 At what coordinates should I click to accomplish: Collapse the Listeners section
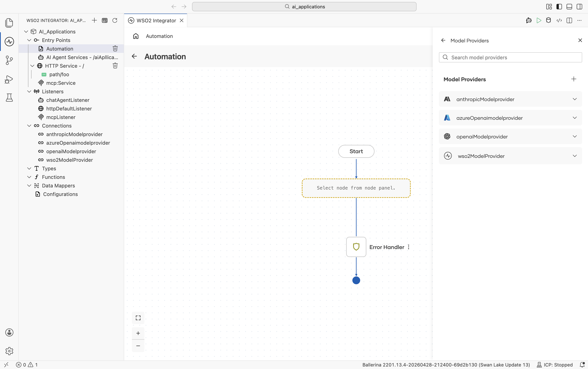click(x=29, y=91)
